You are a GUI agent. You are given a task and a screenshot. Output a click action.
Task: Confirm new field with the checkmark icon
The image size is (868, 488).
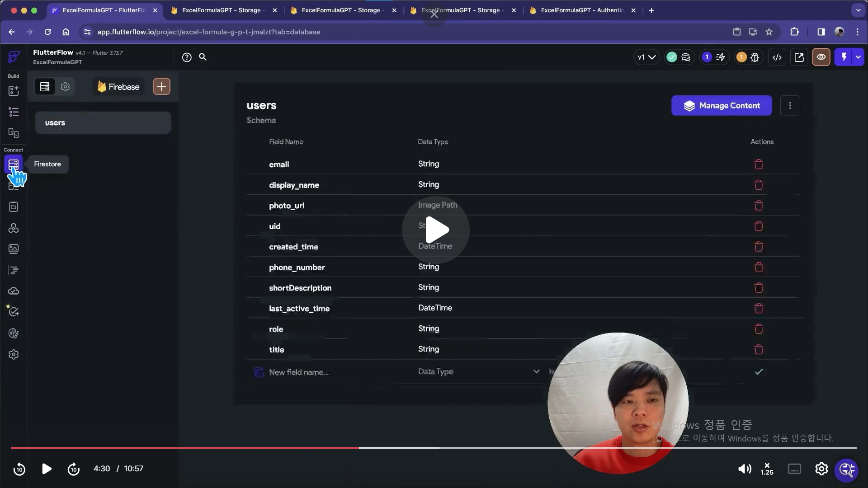[x=759, y=372]
